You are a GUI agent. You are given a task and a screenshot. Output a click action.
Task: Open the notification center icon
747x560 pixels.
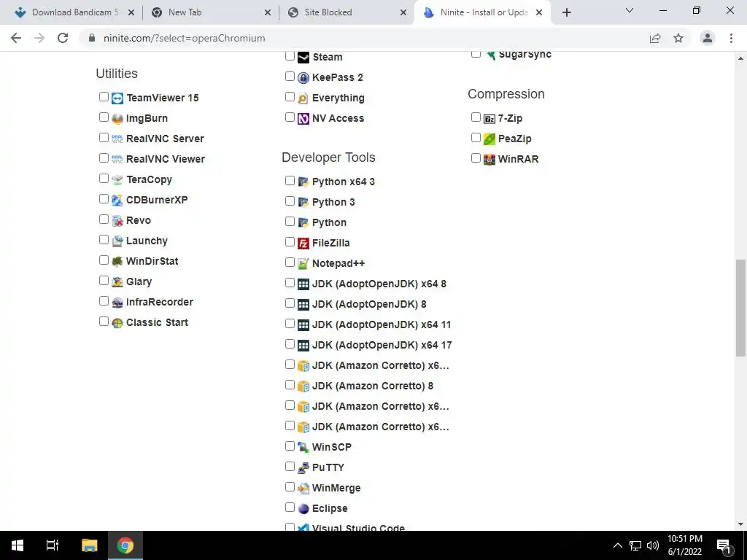pyautogui.click(x=724, y=545)
